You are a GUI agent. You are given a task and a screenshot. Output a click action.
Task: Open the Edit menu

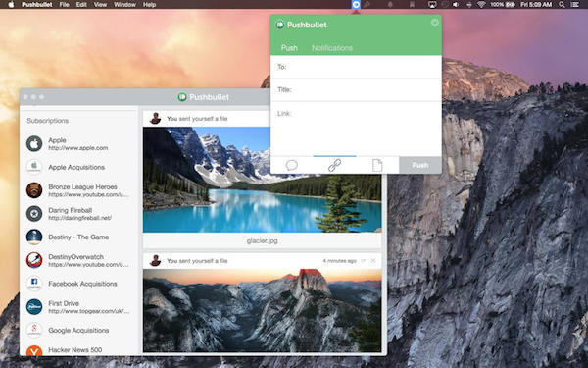click(81, 5)
